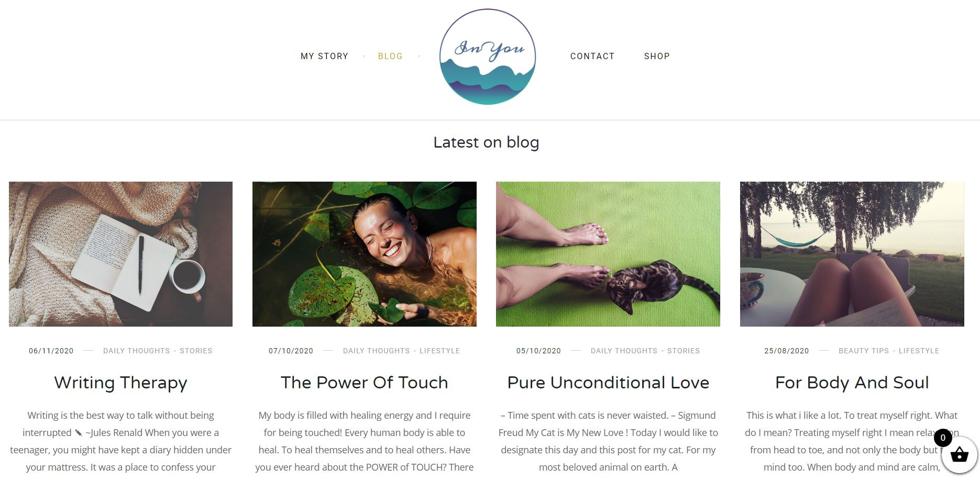Click the In You circular logo
The image size is (980, 480).
487,57
